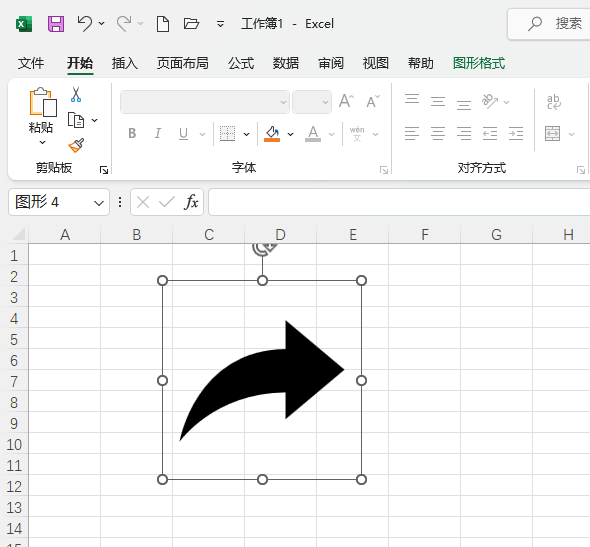Click the center alignment icon
This screenshot has width=590, height=547.
point(438,134)
